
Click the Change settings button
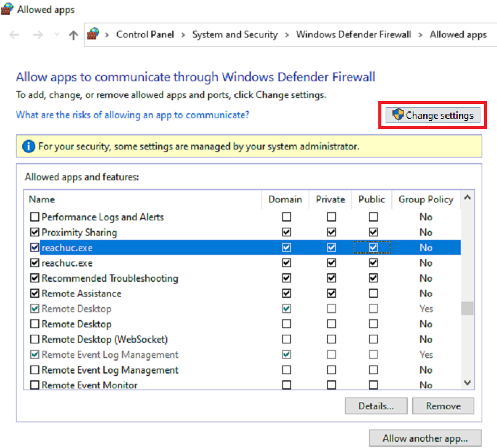click(432, 115)
